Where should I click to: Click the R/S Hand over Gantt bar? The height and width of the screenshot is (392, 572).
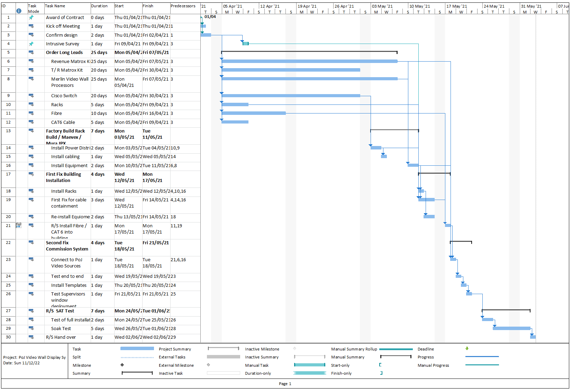click(533, 337)
